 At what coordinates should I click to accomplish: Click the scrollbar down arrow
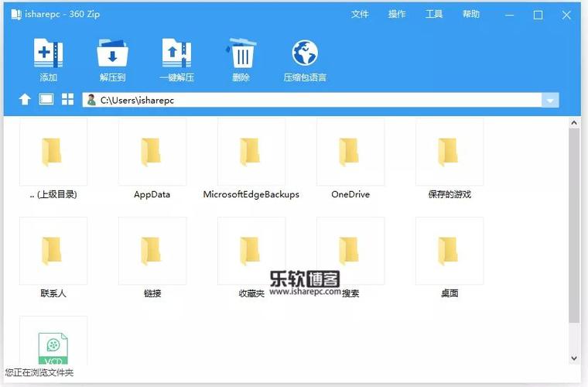pos(574,358)
